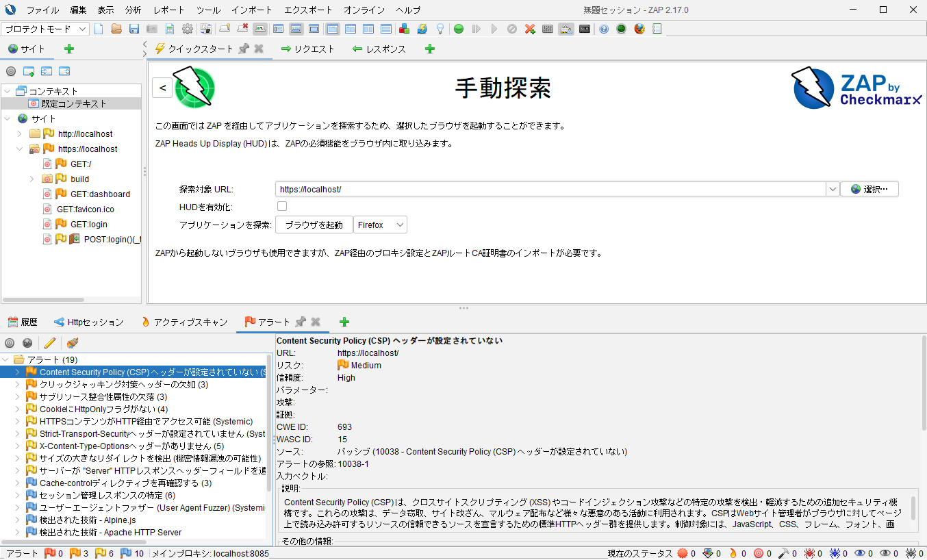This screenshot has height=560, width=927.
Task: Click the new context icon in Sites panel
Action: [x=29, y=71]
